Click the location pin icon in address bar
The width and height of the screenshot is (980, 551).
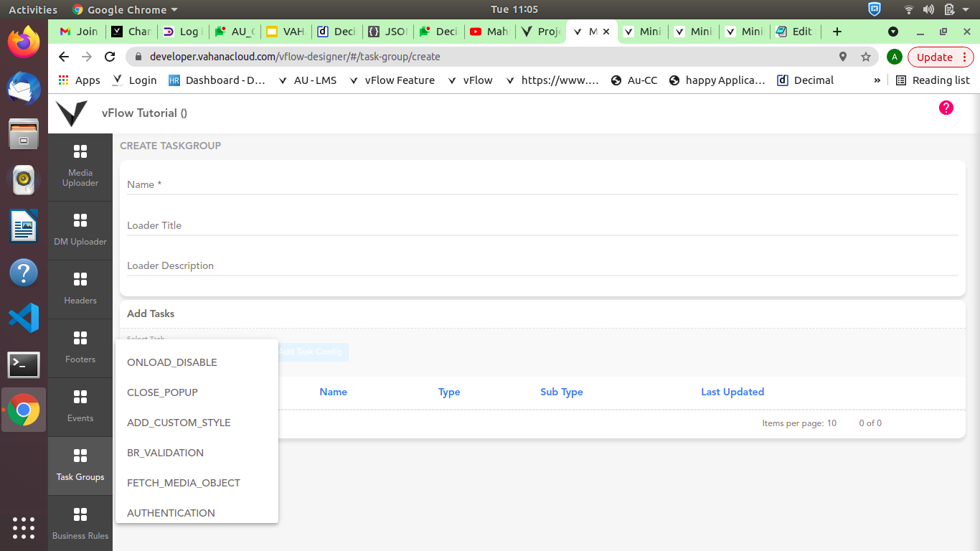click(843, 57)
